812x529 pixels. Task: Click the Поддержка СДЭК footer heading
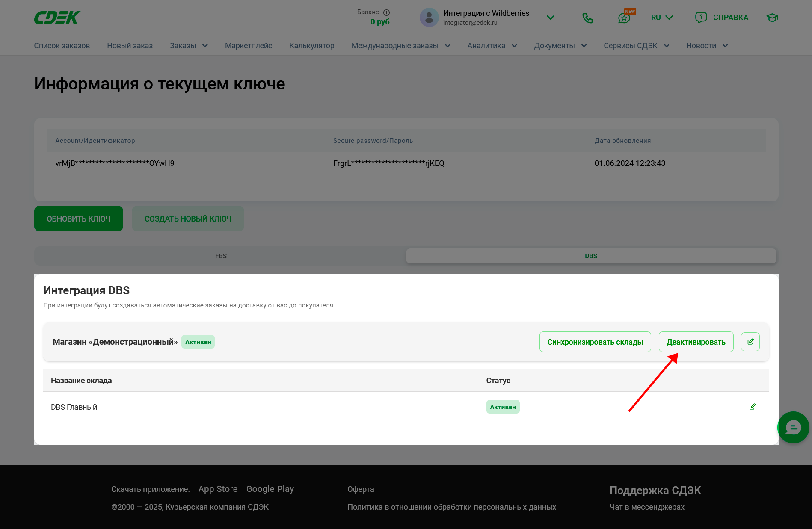[655, 490]
